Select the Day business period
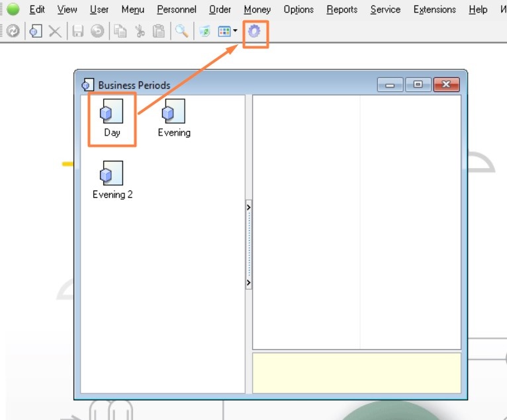Screen dimensions: 507x420 [112, 118]
